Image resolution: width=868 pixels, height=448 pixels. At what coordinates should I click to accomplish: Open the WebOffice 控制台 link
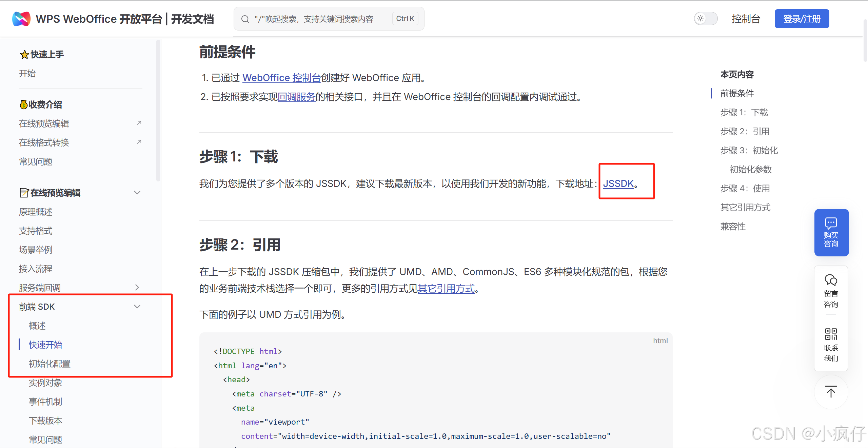281,78
